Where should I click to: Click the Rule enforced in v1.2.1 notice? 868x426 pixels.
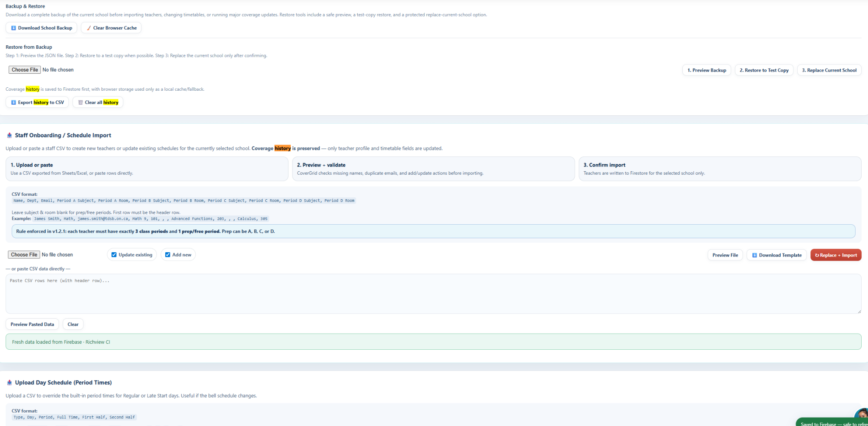pyautogui.click(x=434, y=231)
